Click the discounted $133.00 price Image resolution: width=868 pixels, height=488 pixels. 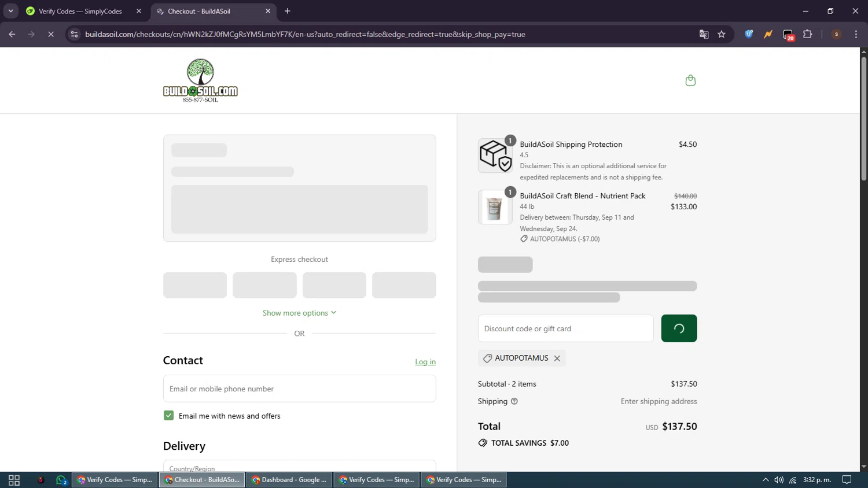(x=683, y=207)
